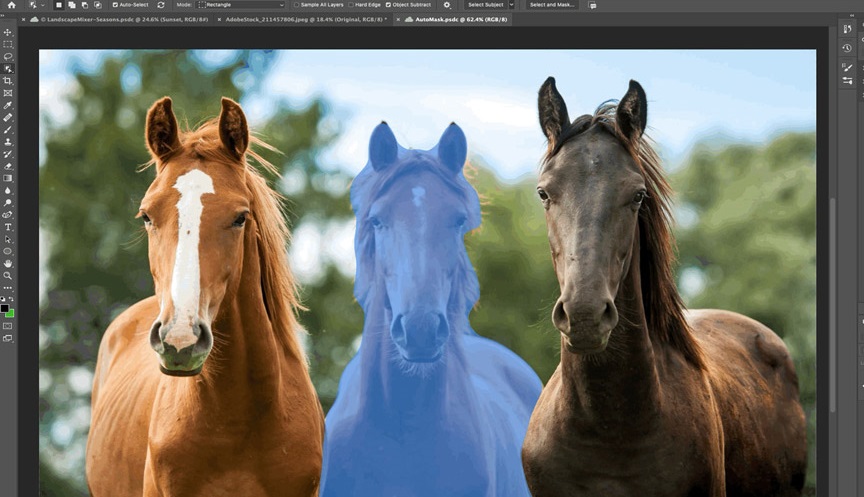864x497 pixels.
Task: Close the AutoMask.psdc tab
Action: tap(398, 19)
